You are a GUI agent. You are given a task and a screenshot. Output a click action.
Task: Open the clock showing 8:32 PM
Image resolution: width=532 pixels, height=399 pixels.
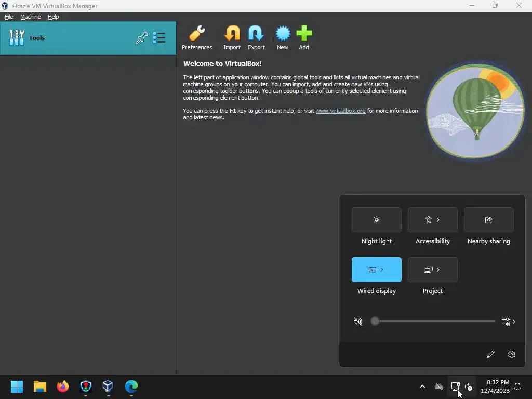(x=495, y=387)
